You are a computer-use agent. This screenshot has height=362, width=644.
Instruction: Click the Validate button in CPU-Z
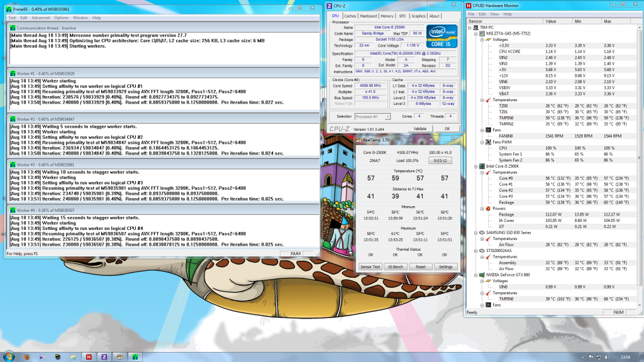pyautogui.click(x=419, y=128)
